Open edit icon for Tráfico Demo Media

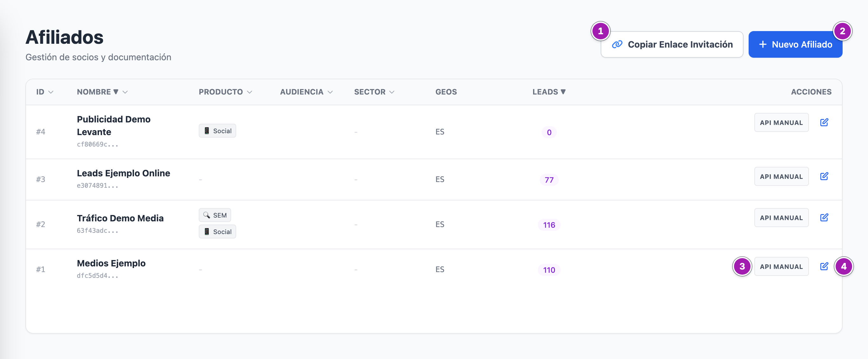pos(824,218)
